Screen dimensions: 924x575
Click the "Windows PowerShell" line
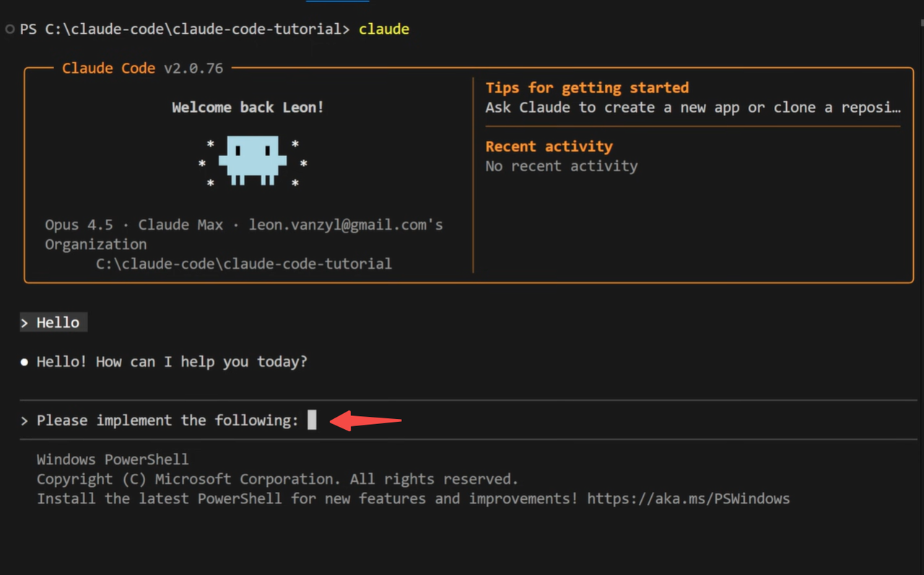[x=113, y=459]
